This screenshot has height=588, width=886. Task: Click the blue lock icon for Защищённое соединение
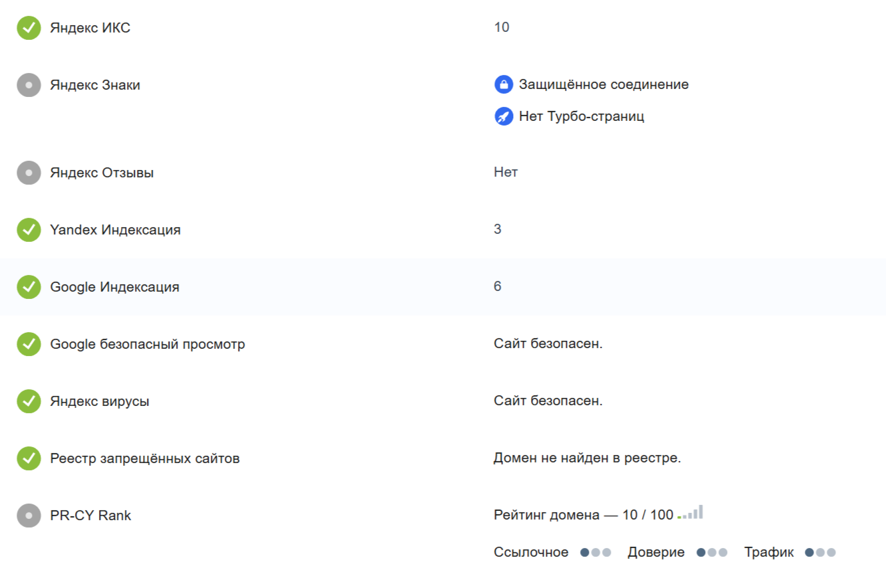pyautogui.click(x=504, y=85)
